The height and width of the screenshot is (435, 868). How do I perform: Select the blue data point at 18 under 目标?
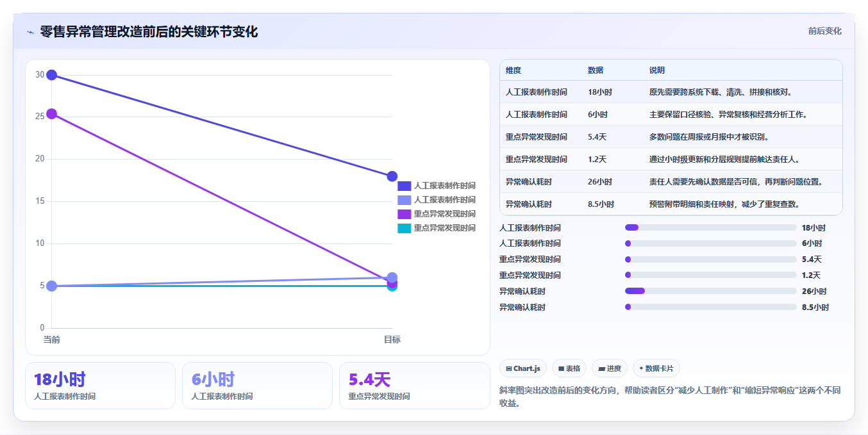point(392,176)
